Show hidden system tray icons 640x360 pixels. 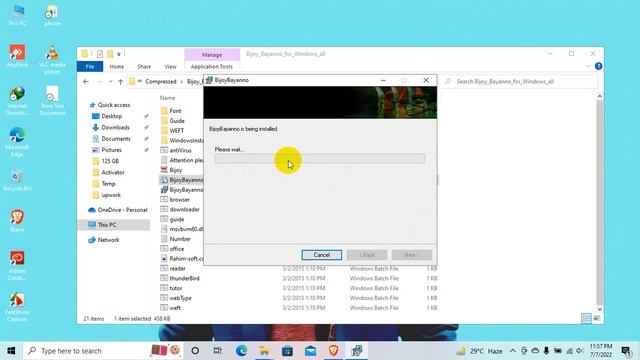click(x=513, y=351)
